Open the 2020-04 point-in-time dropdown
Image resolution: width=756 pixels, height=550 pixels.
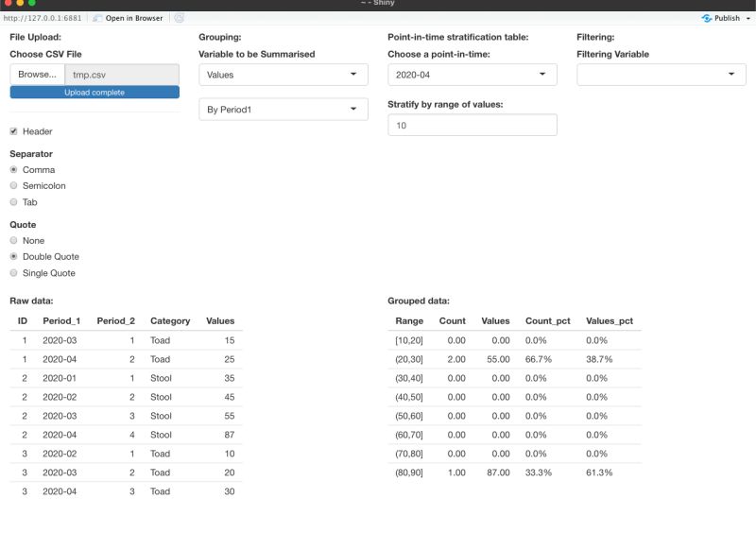point(472,74)
